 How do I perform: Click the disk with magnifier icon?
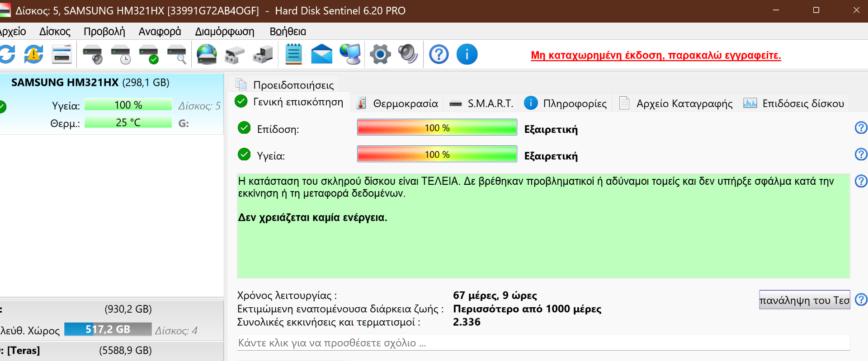click(177, 54)
